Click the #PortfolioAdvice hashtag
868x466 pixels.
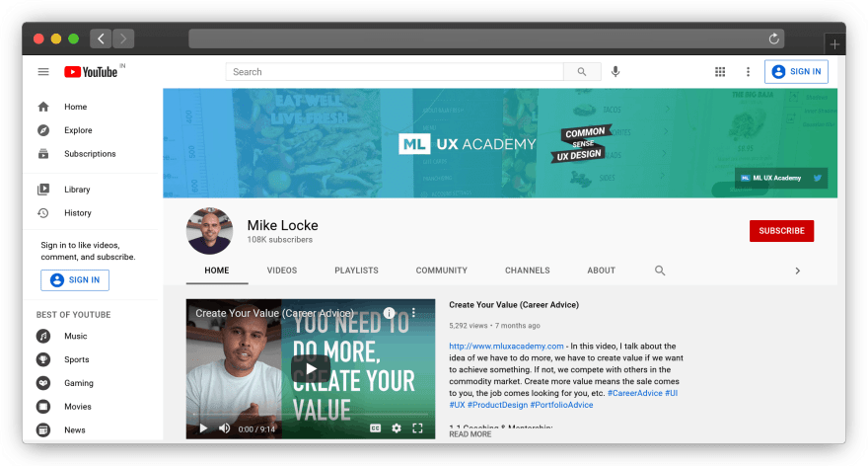click(561, 405)
